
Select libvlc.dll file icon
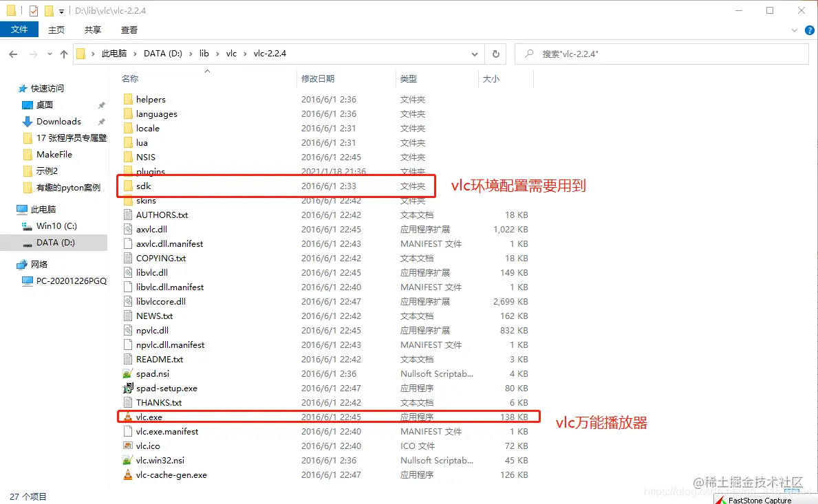(x=128, y=272)
